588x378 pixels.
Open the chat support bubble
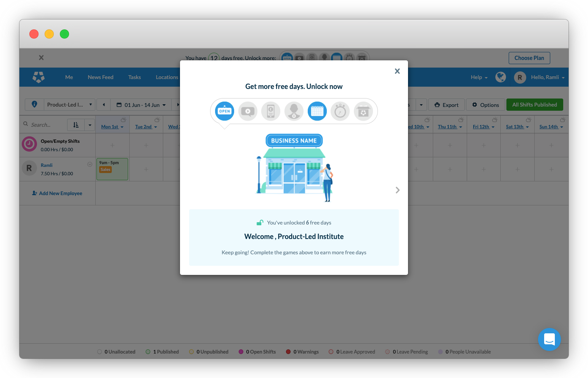549,339
